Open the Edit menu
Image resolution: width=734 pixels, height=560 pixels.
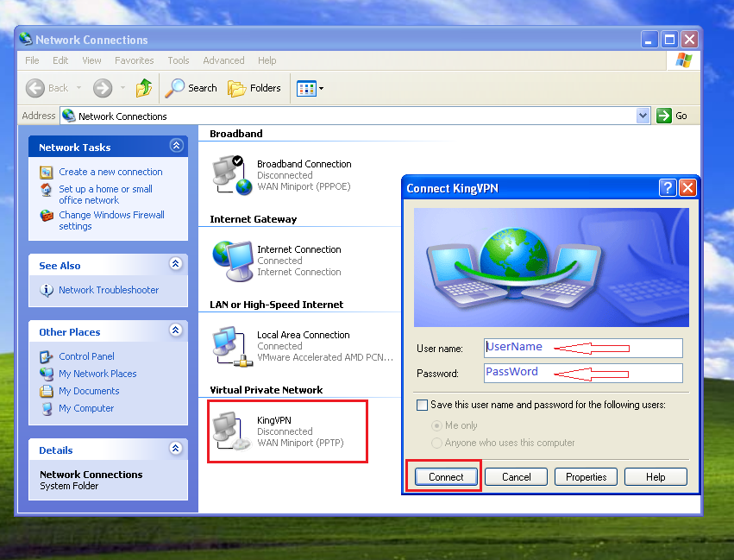coord(60,60)
